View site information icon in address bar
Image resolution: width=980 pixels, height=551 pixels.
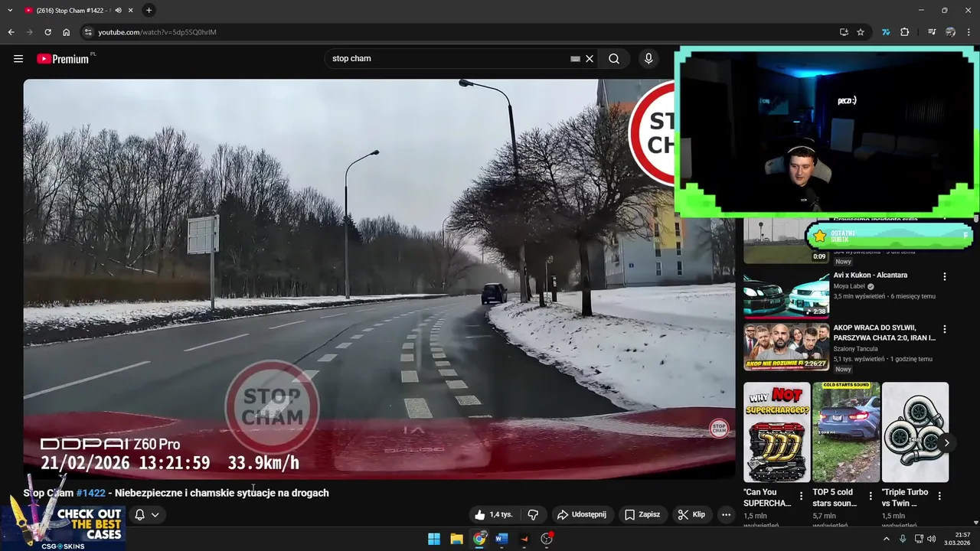tap(88, 32)
